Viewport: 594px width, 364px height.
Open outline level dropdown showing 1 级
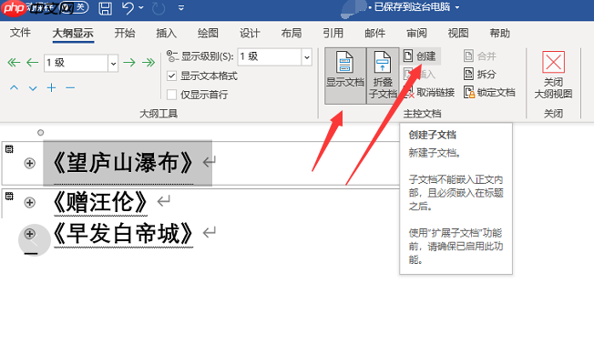[x=113, y=63]
